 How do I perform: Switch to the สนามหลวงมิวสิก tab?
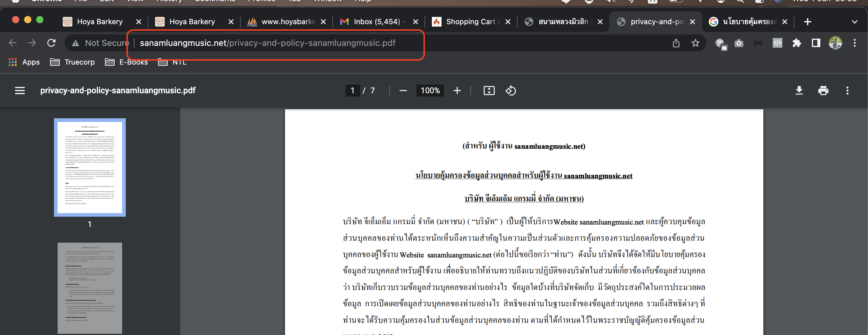click(563, 22)
